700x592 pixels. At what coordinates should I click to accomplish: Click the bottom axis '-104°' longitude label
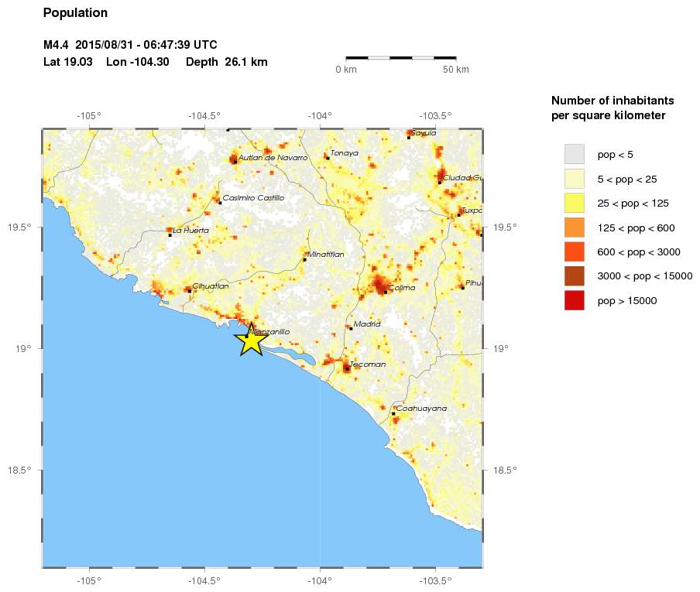[x=320, y=580]
